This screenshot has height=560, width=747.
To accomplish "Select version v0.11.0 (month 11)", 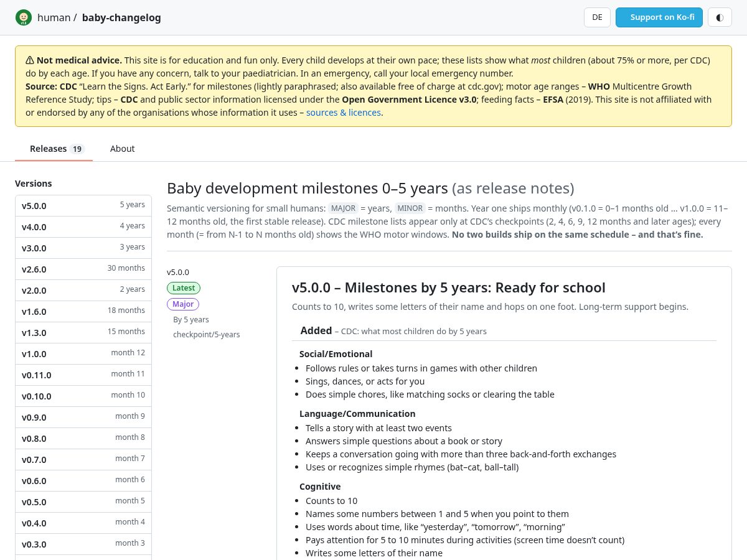I will (x=83, y=375).
